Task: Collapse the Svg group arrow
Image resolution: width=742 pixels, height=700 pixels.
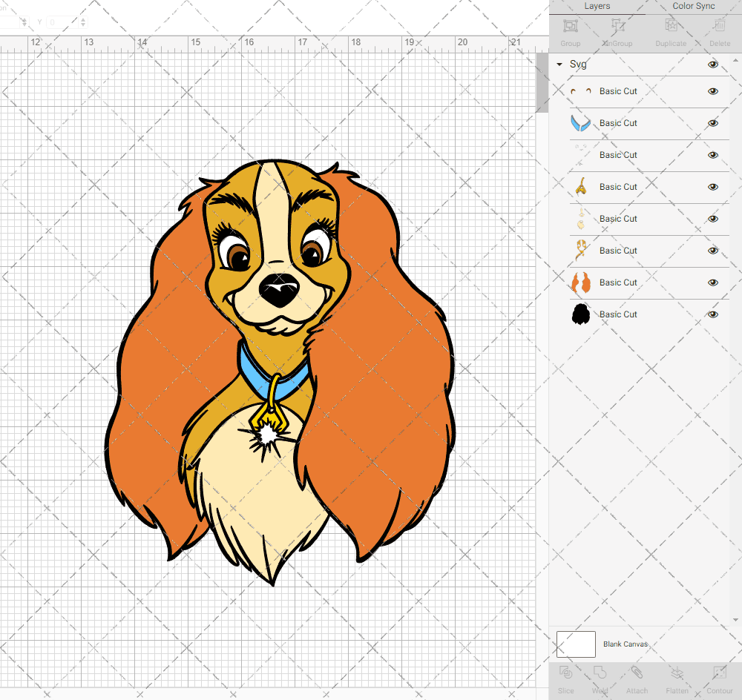Action: pos(559,65)
